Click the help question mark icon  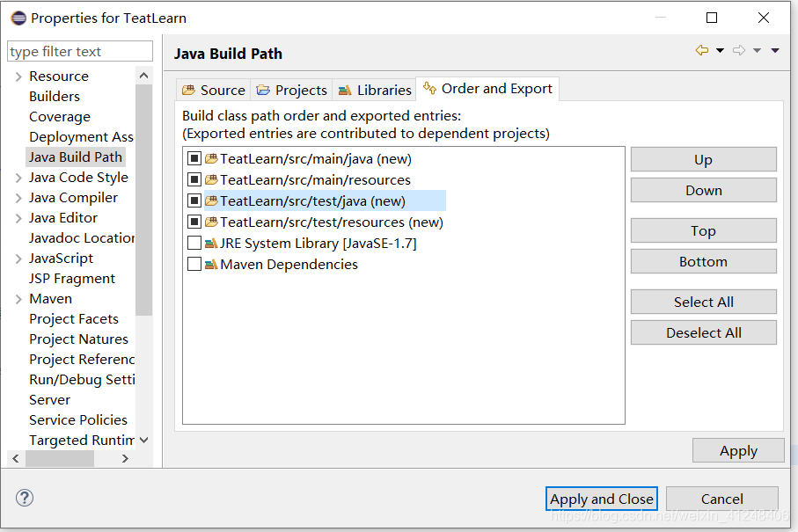point(24,498)
